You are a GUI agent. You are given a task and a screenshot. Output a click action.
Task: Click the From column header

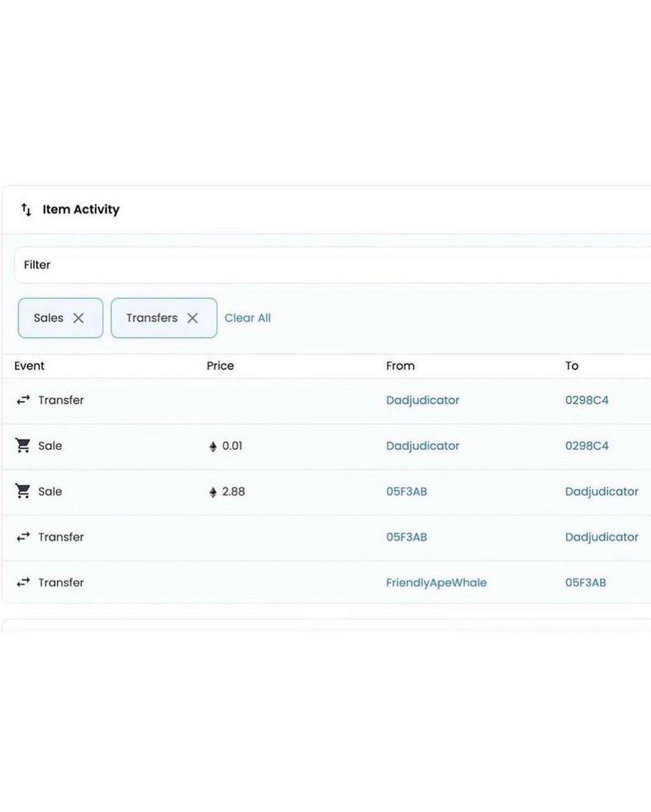pyautogui.click(x=401, y=365)
